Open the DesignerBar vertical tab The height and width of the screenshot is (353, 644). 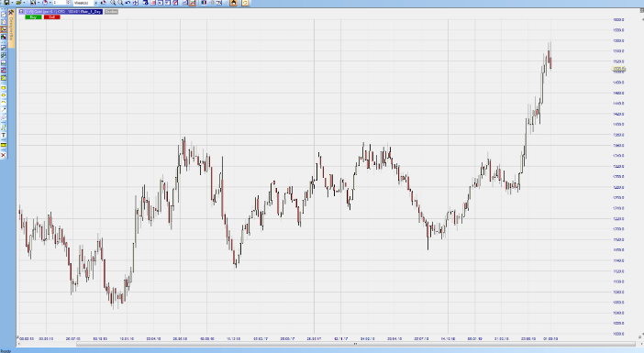tap(12, 28)
